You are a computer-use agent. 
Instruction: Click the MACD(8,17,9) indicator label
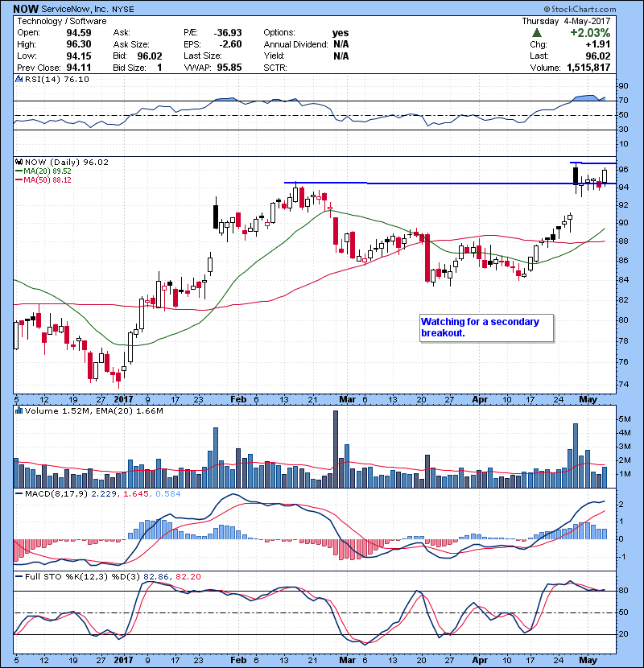[56, 494]
